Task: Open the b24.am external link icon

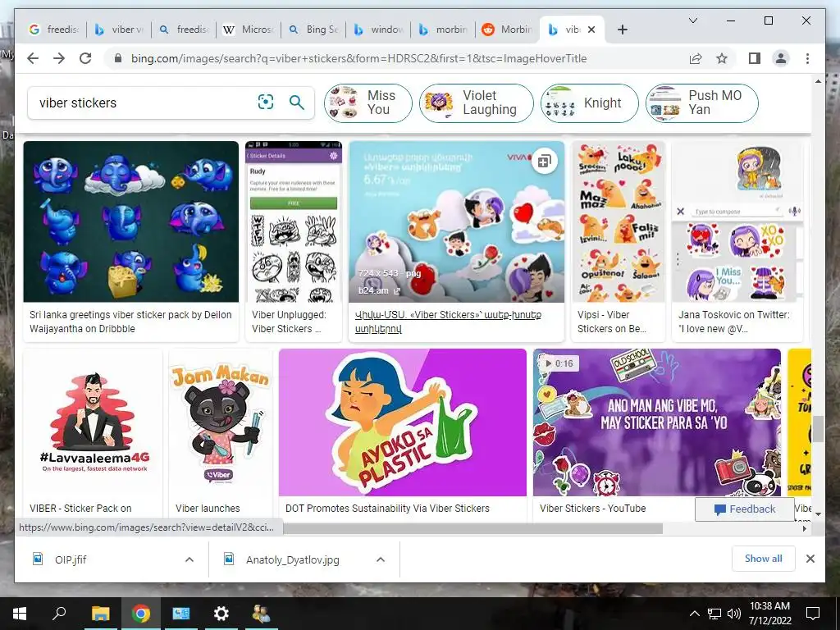Action: 397,291
